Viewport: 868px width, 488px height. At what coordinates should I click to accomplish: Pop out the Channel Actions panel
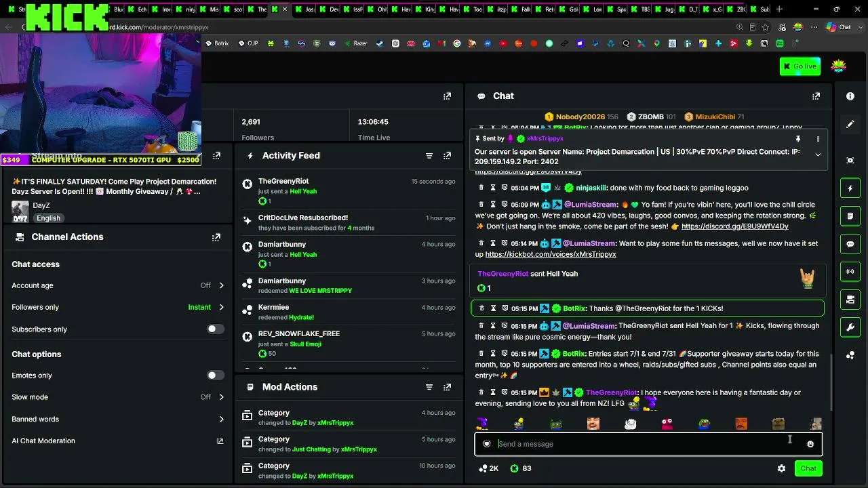click(216, 237)
